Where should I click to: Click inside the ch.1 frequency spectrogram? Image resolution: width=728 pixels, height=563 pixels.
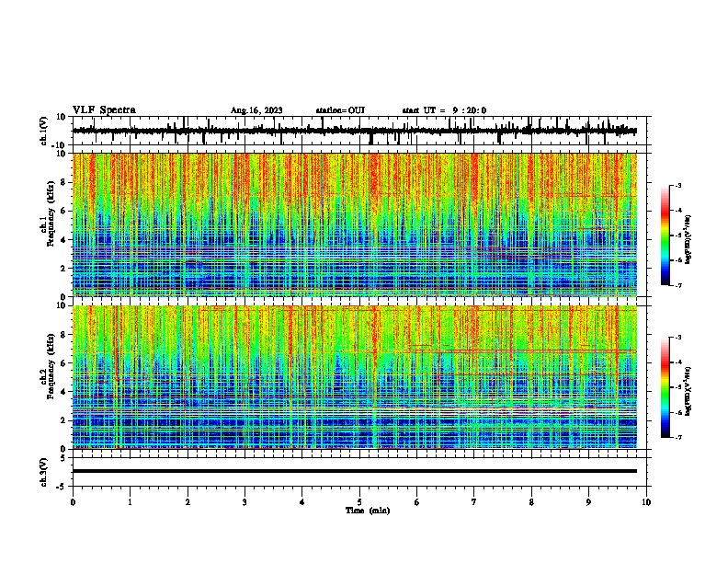pyautogui.click(x=355, y=224)
